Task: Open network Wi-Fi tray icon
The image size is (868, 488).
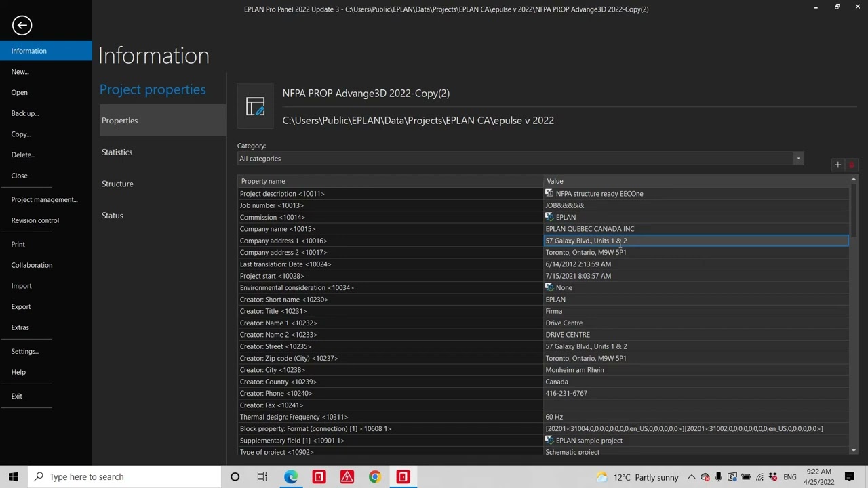Action: [759, 476]
